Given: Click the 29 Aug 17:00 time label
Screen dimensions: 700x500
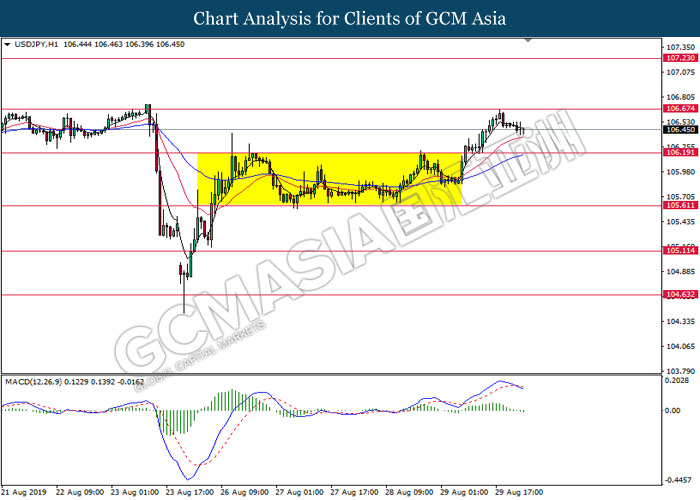Looking at the screenshot, I should (519, 492).
